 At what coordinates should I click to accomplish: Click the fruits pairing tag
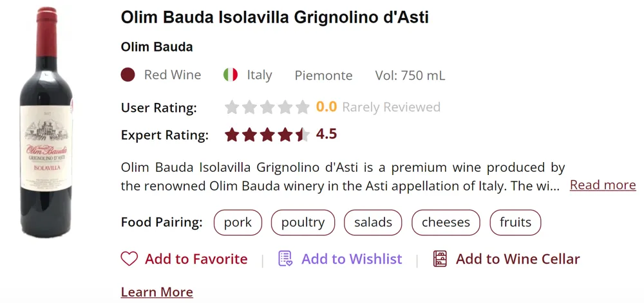515,223
